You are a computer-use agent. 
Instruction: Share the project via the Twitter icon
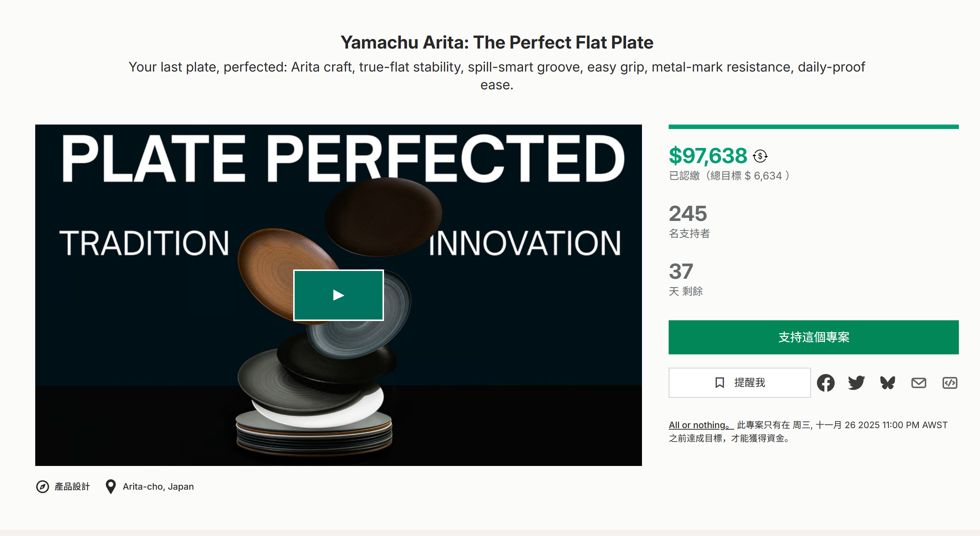tap(856, 383)
